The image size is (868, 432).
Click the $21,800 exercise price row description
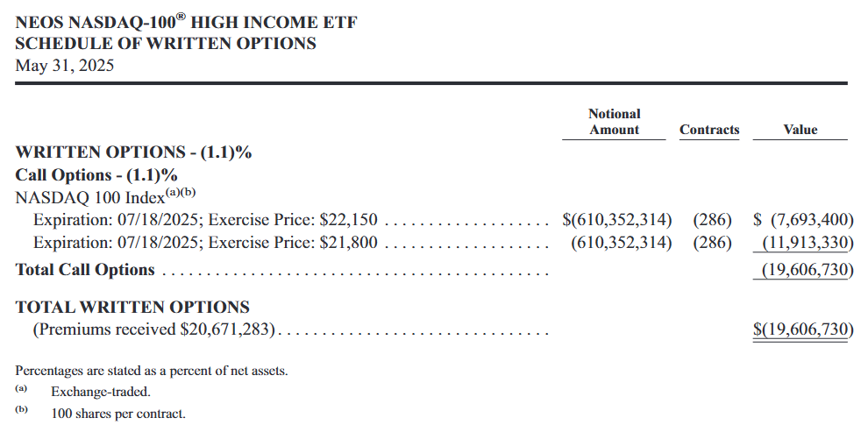click(x=208, y=242)
